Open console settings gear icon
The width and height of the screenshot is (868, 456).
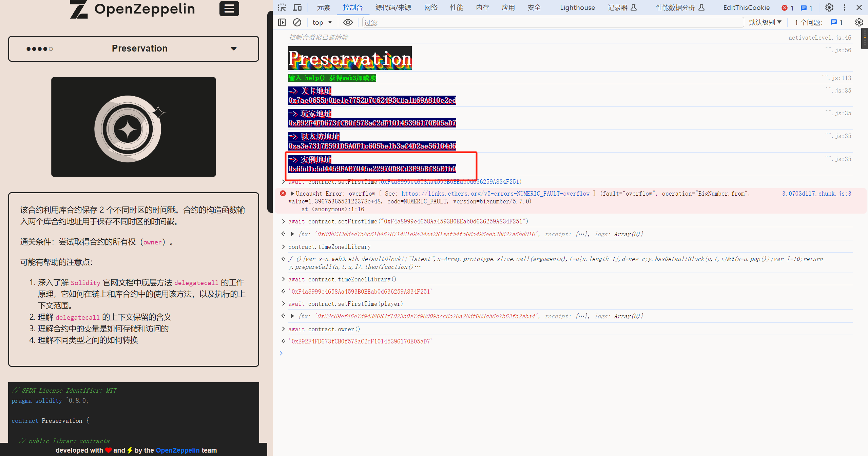point(859,22)
